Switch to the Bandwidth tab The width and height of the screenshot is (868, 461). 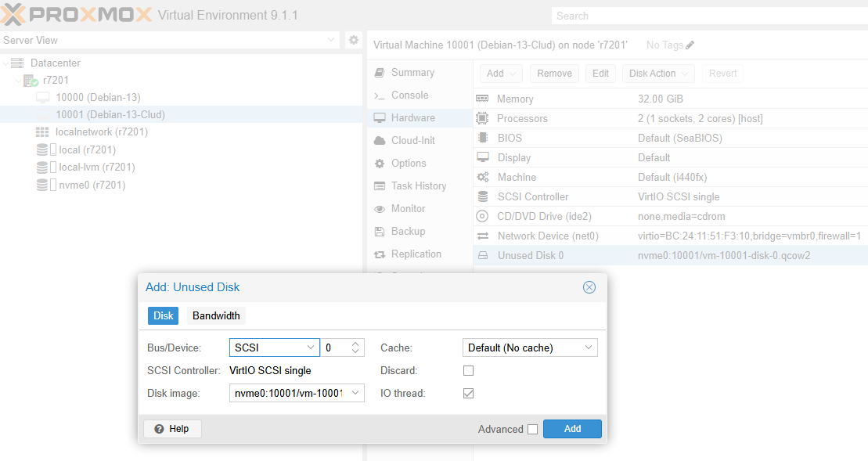coord(216,315)
